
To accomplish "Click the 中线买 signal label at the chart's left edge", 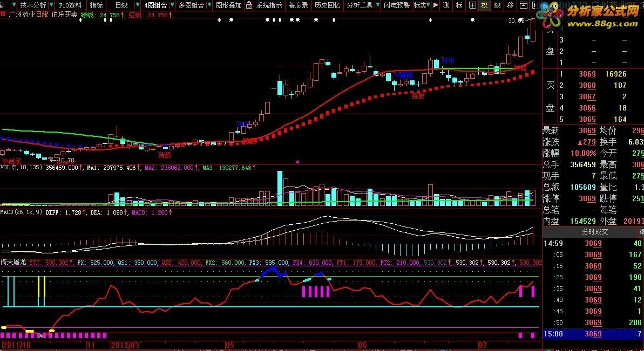I will tap(11, 161).
